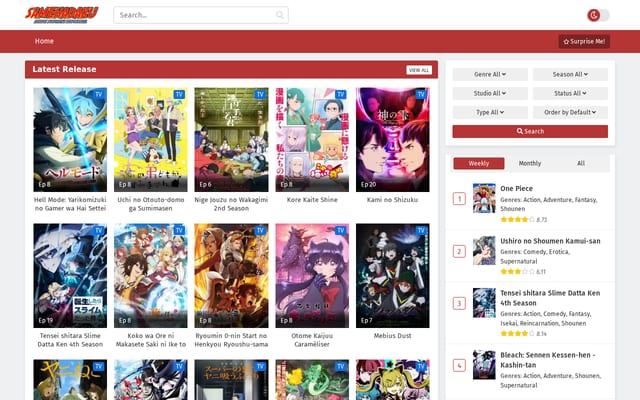Click Tensei shitara Slime ranking thumbnail
The width and height of the screenshot is (640, 400).
tap(484, 303)
